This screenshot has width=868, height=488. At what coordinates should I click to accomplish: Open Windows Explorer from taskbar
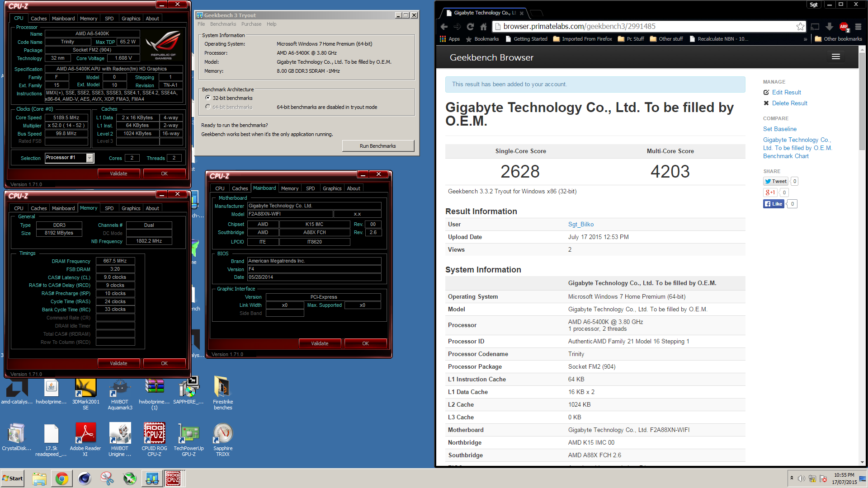click(39, 479)
